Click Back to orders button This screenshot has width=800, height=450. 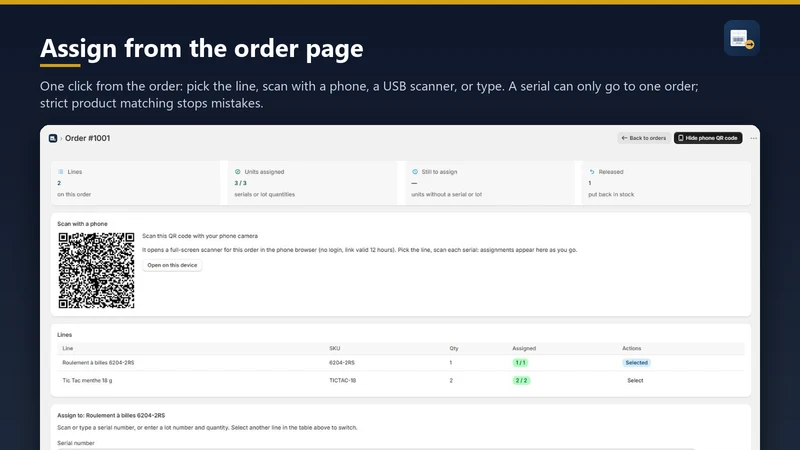coord(644,138)
